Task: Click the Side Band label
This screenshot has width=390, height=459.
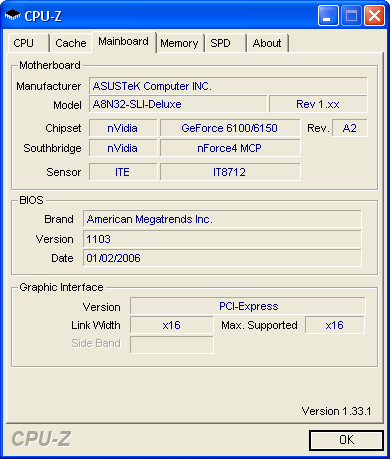Action: 96,343
